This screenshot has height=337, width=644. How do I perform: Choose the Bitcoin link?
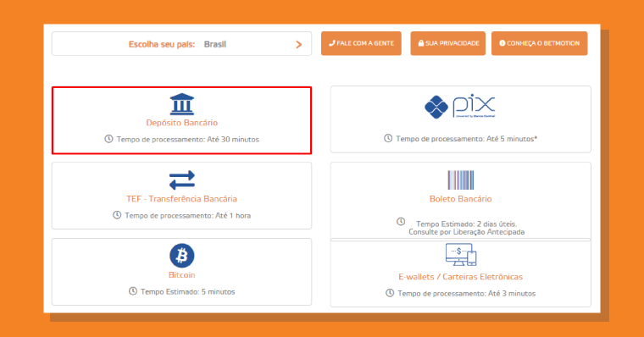181,275
